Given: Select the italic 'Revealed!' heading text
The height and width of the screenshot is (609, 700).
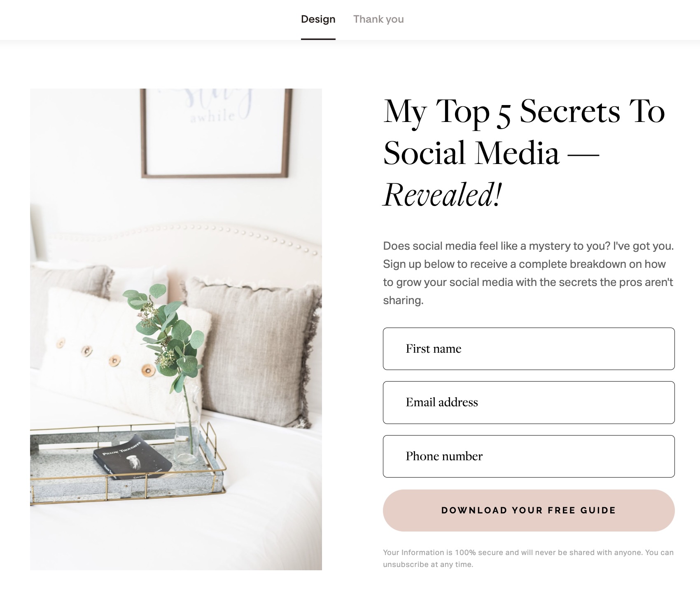Looking at the screenshot, I should point(443,194).
